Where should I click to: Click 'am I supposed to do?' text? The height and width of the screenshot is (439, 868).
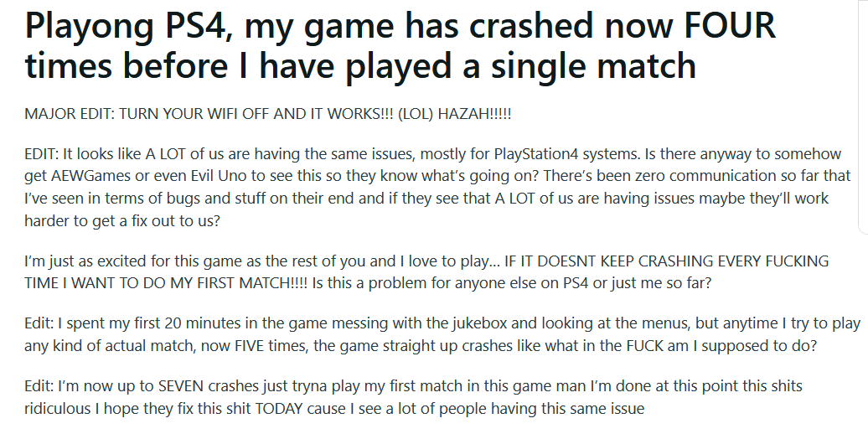coord(741,346)
